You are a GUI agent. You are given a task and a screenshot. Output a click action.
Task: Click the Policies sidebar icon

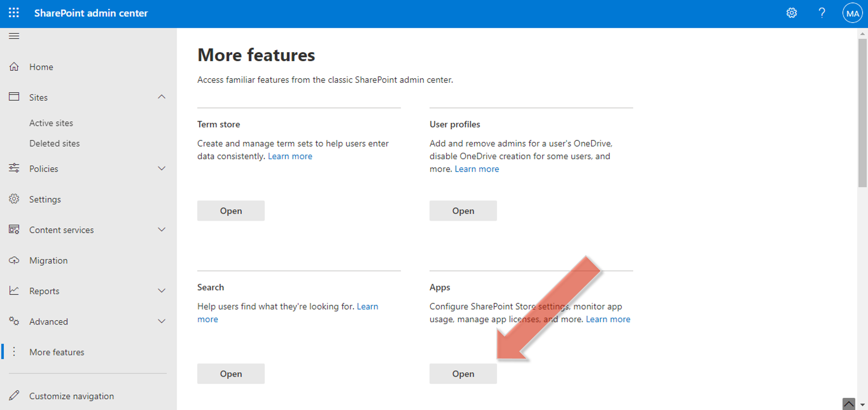14,168
